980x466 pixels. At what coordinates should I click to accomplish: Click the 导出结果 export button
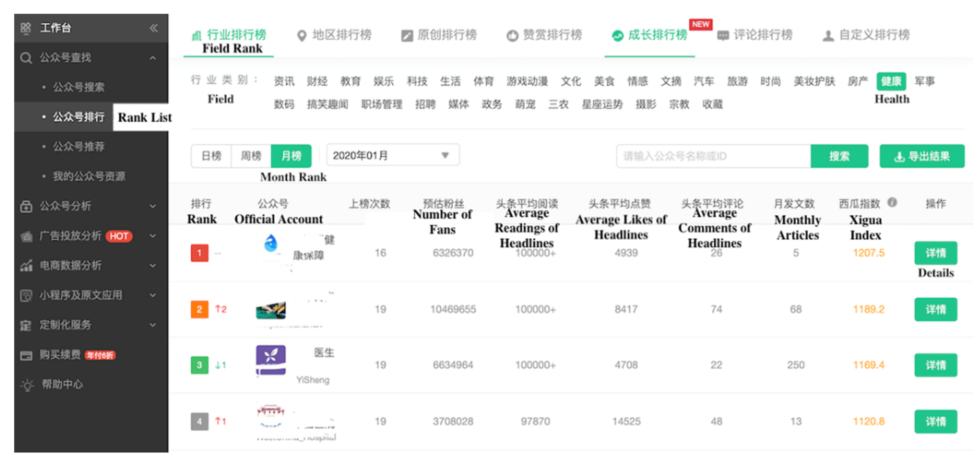(x=921, y=156)
